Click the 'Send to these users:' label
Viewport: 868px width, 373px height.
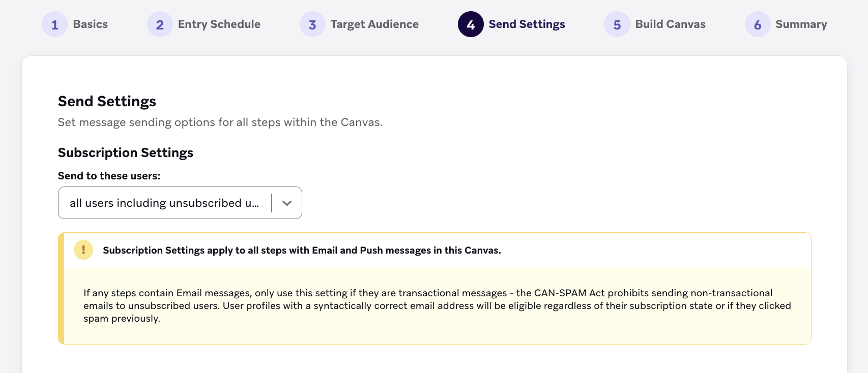pyautogui.click(x=109, y=176)
